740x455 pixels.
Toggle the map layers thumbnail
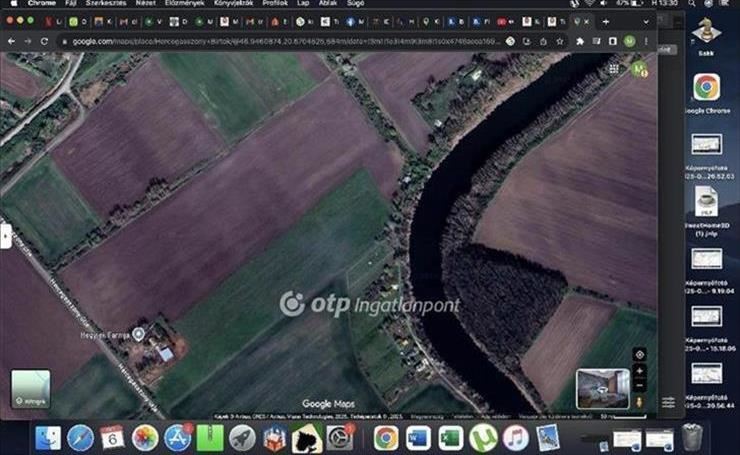point(30,389)
